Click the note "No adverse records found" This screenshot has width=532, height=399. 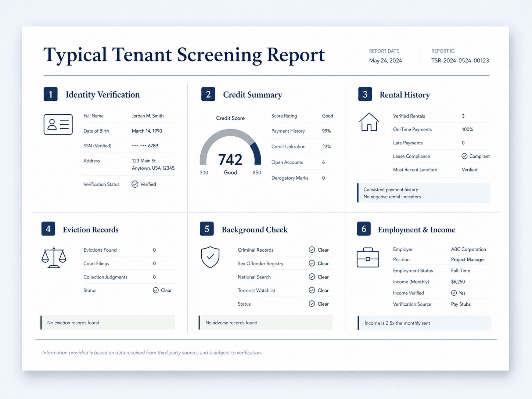[231, 323]
